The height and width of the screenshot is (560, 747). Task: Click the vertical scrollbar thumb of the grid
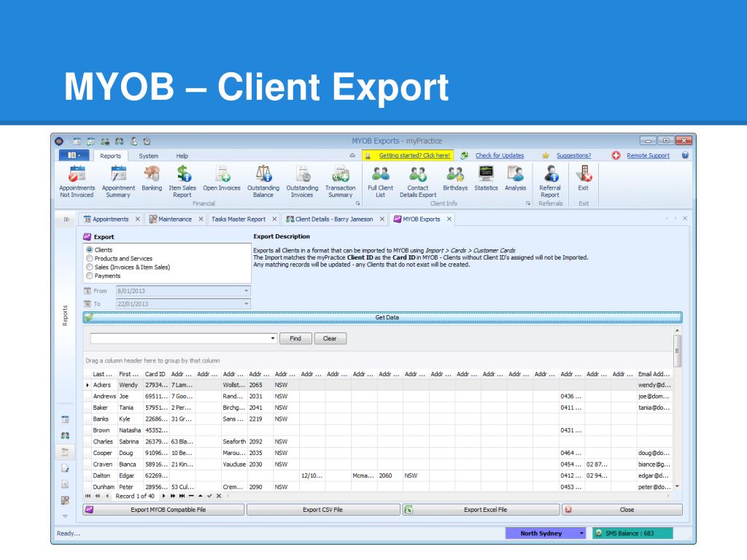coord(677,351)
